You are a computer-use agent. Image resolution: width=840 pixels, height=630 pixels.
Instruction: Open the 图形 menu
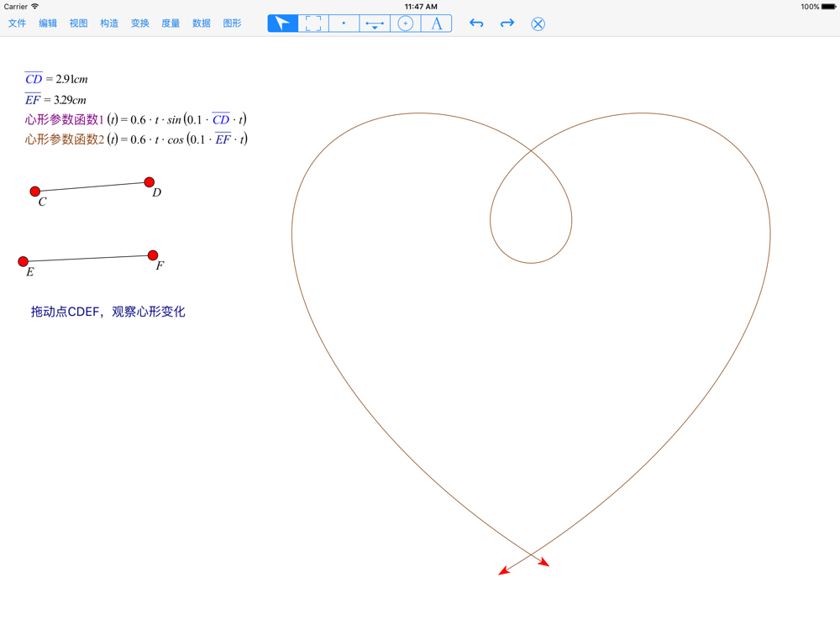coord(232,24)
